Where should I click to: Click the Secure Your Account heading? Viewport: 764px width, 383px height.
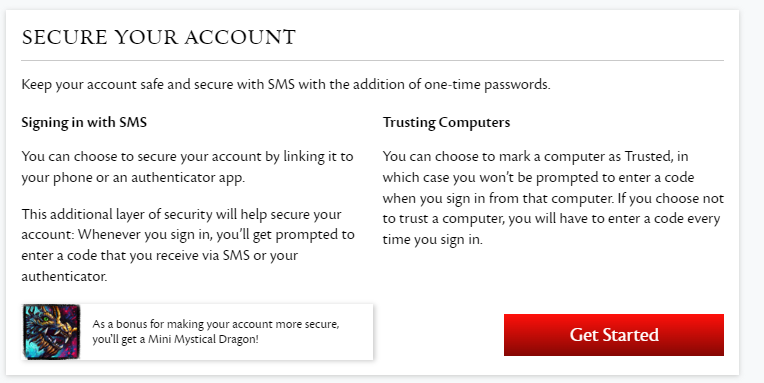[159, 38]
